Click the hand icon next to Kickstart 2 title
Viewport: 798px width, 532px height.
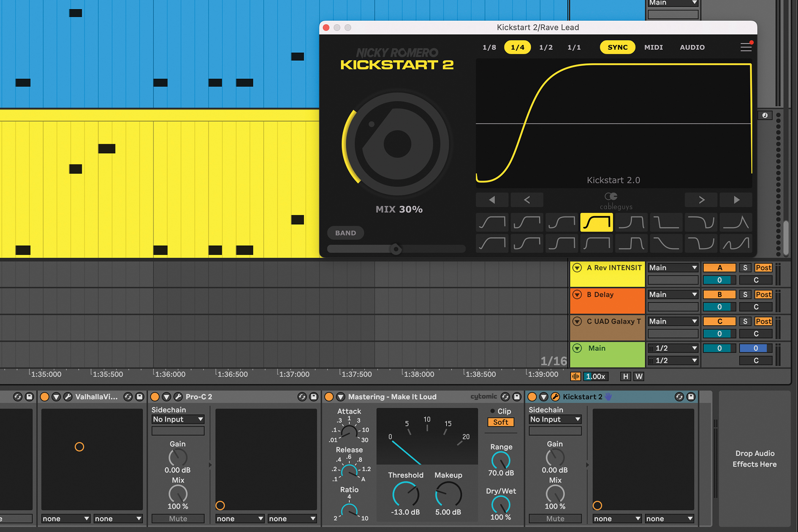608,396
